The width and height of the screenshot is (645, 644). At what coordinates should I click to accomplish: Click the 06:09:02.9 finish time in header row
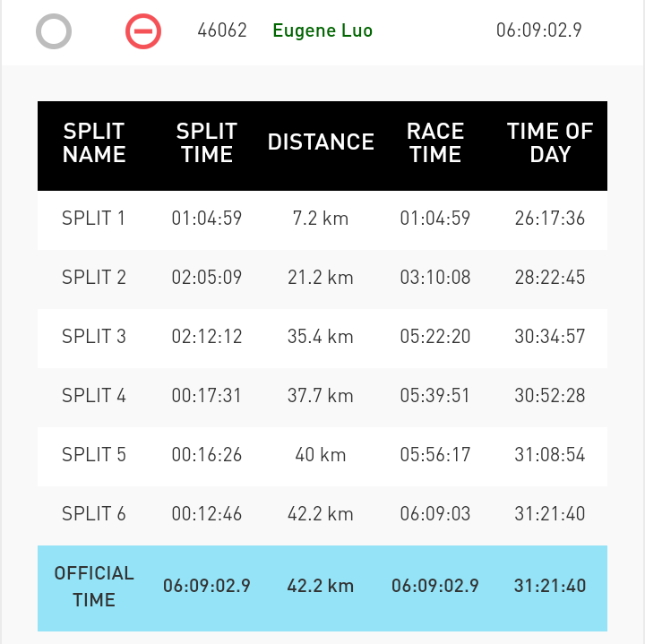coord(539,30)
